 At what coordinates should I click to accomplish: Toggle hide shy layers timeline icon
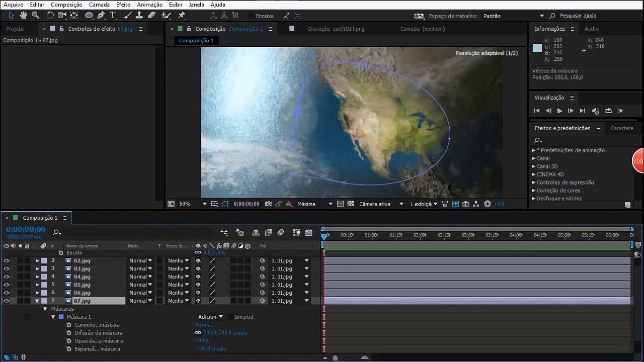[256, 232]
